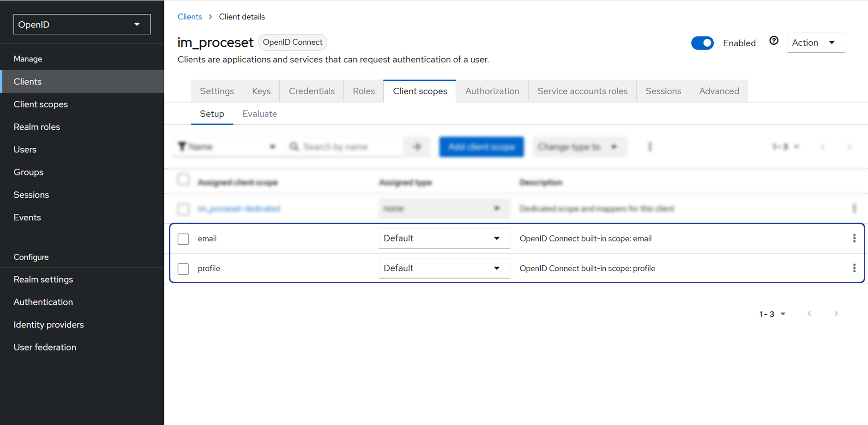The height and width of the screenshot is (425, 868).
Task: Select the Setup sub-tab
Action: [x=212, y=114]
